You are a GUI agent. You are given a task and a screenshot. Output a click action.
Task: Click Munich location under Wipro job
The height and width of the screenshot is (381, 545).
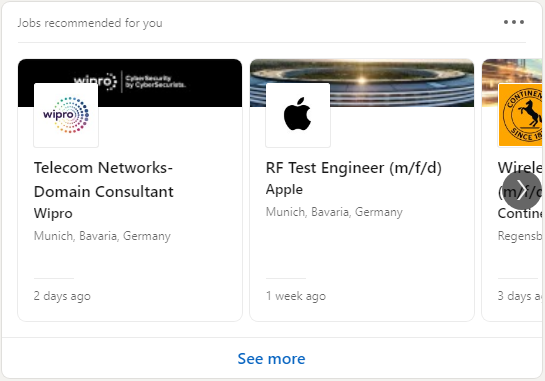pos(102,236)
